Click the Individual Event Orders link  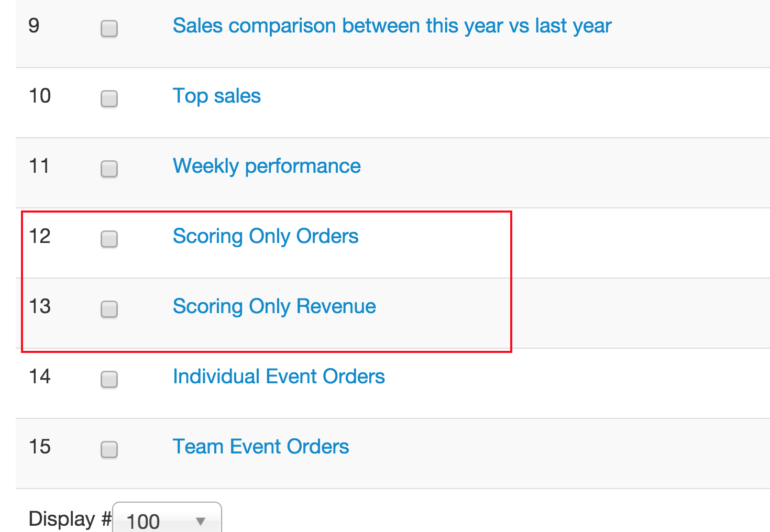click(x=279, y=376)
